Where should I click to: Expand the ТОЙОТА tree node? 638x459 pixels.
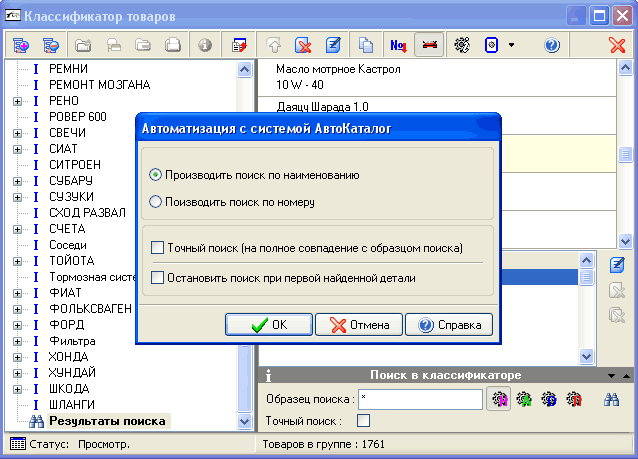(x=17, y=261)
